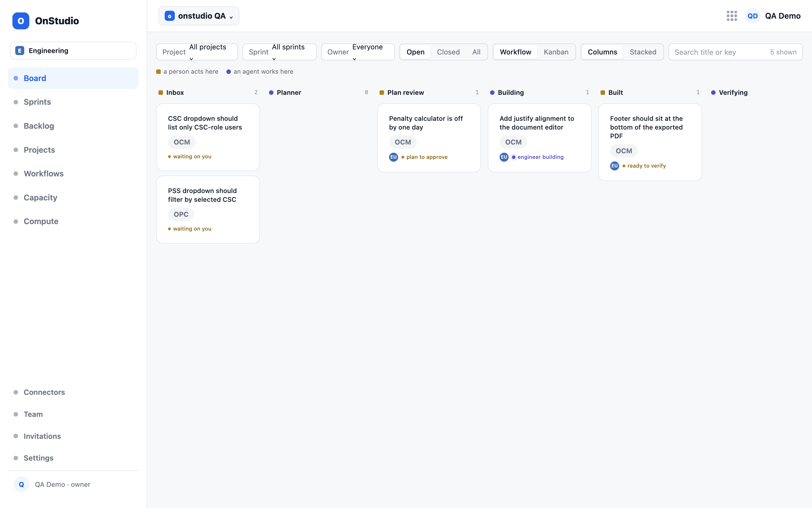Select Columns layout
Screen dimensions: 812x508
602,52
